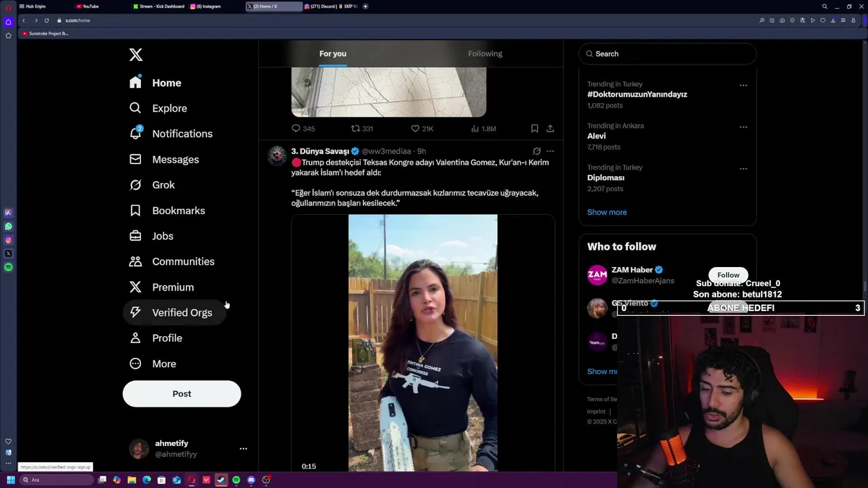Go back in browser

(24, 20)
